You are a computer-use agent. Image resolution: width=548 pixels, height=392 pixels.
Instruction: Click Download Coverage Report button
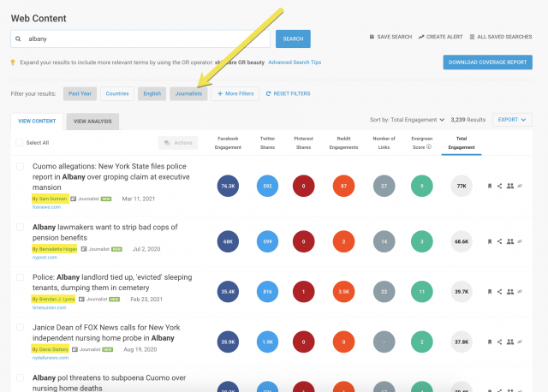coord(487,62)
